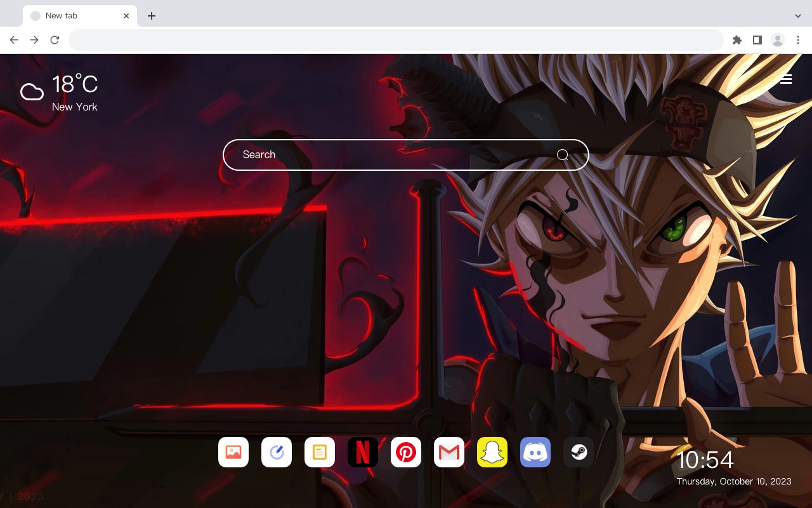This screenshot has height=508, width=812.
Task: Open the Extensions puzzle icon
Action: (737, 40)
